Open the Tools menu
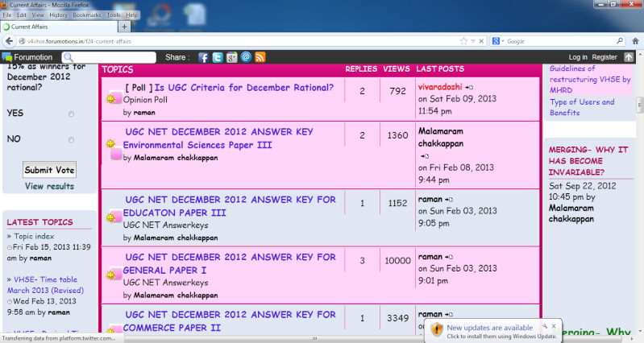Screen dimensions: 644x343 (114, 14)
